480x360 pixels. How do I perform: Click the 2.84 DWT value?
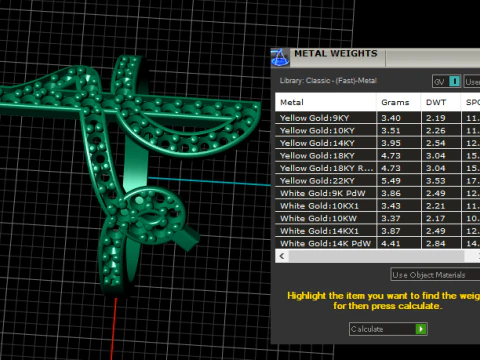point(436,244)
